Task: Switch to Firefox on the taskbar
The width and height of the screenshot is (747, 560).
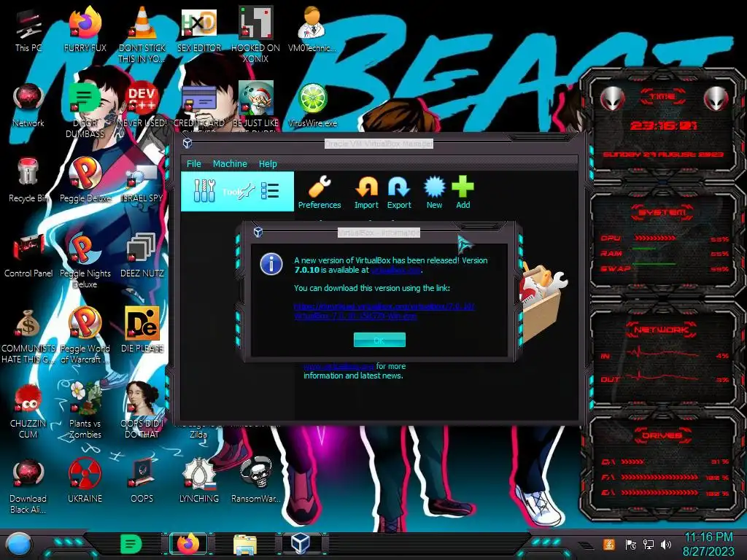Action: point(188,544)
